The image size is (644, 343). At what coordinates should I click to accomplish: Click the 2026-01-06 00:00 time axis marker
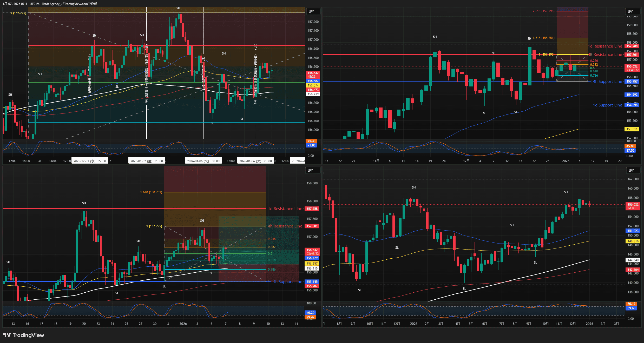[203, 161]
